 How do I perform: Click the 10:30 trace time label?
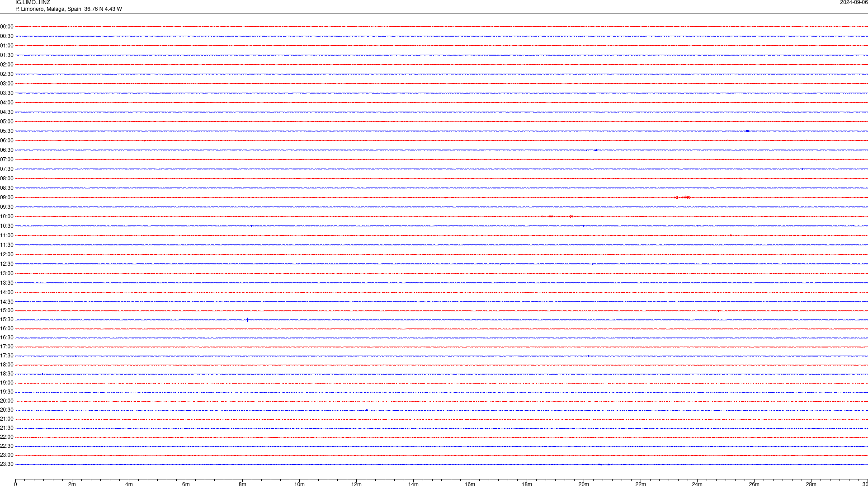point(7,226)
